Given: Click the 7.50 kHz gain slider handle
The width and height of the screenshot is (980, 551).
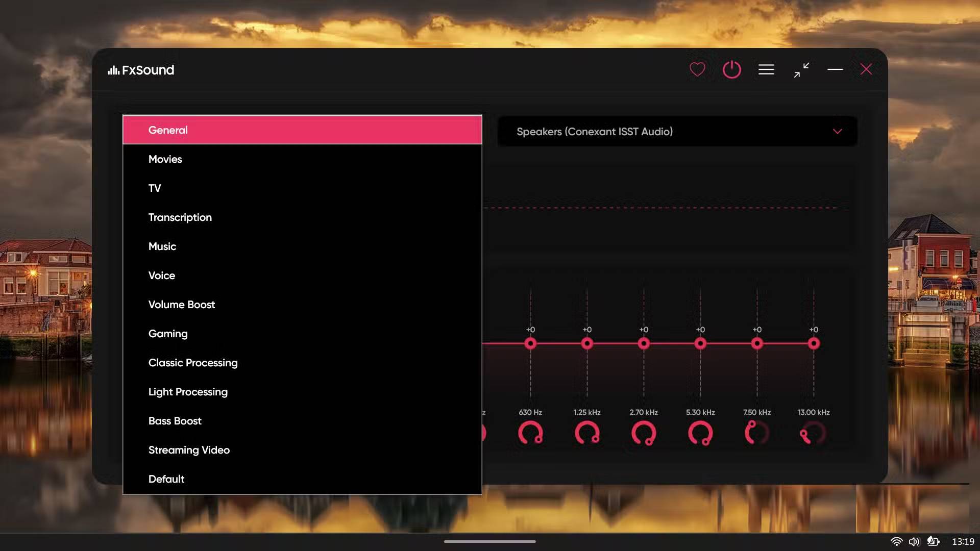Looking at the screenshot, I should click(757, 344).
